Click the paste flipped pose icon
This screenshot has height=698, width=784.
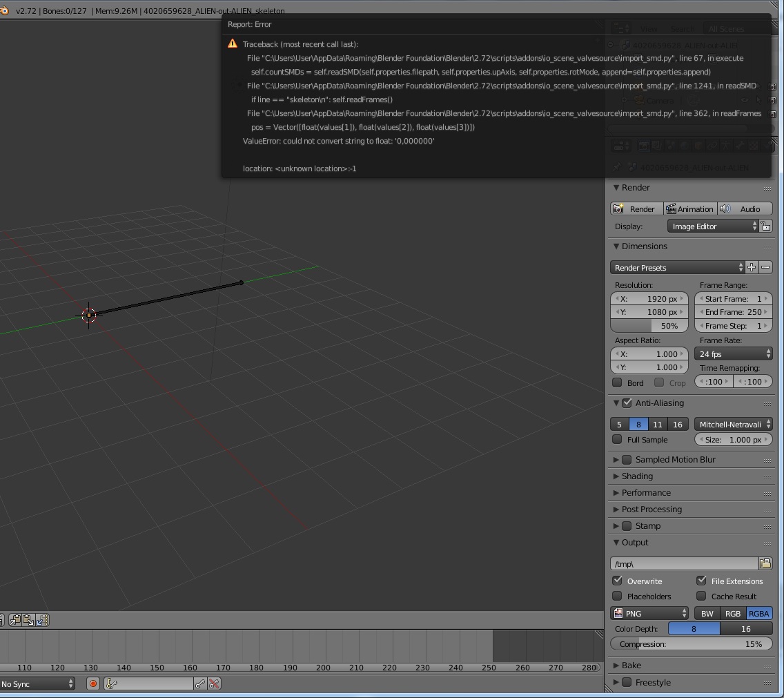coord(43,620)
